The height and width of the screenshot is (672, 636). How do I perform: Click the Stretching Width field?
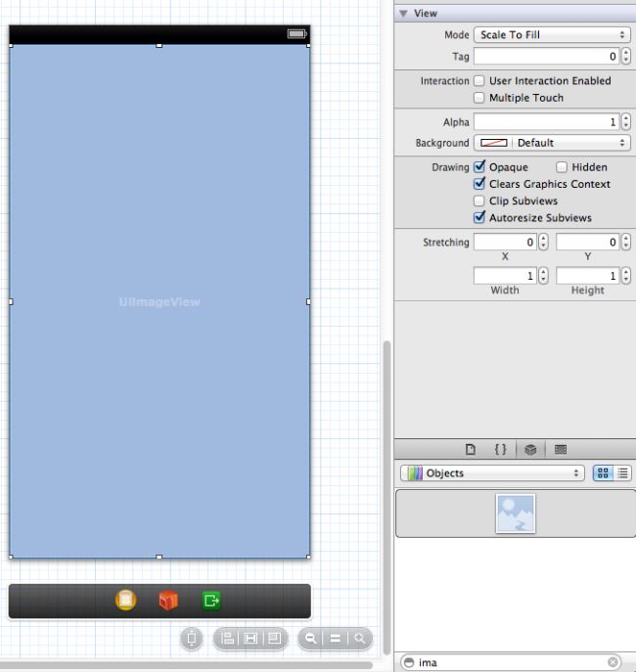click(505, 276)
